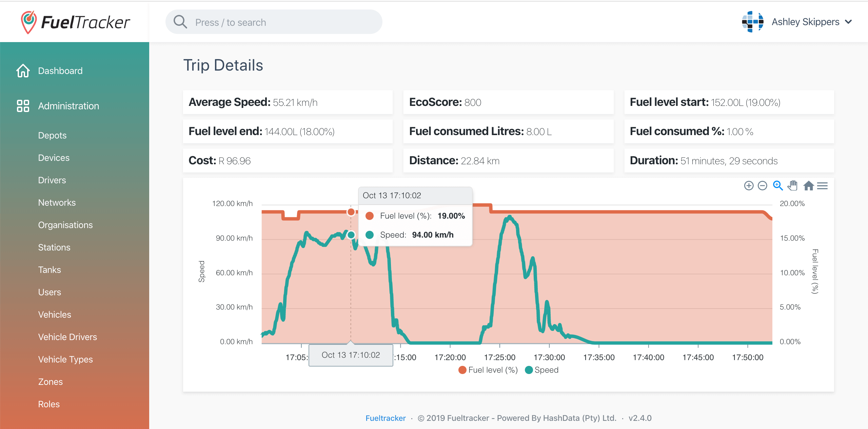The height and width of the screenshot is (429, 868).
Task: Collapse the Administration menu section
Action: (68, 106)
